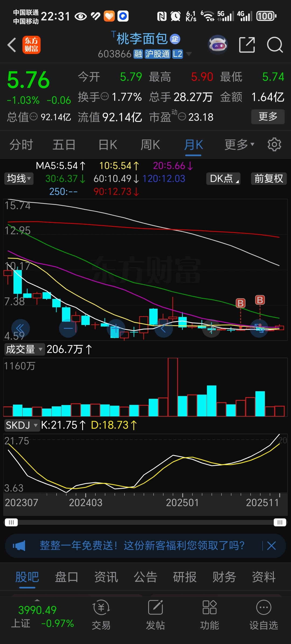Viewport: 291px width, 644px height.
Task: Tap the double-left-arrow chart scroll button
Action: pyautogui.click(x=20, y=328)
